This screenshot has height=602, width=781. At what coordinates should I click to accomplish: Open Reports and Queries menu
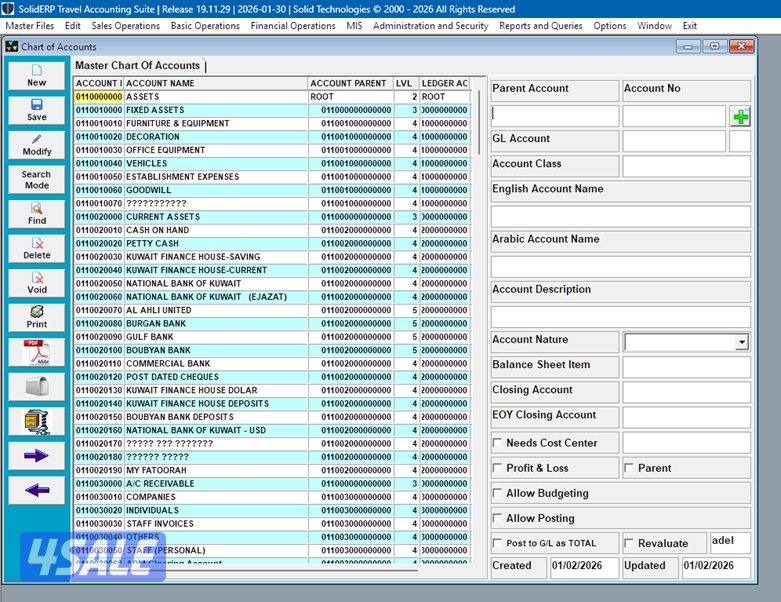point(541,26)
